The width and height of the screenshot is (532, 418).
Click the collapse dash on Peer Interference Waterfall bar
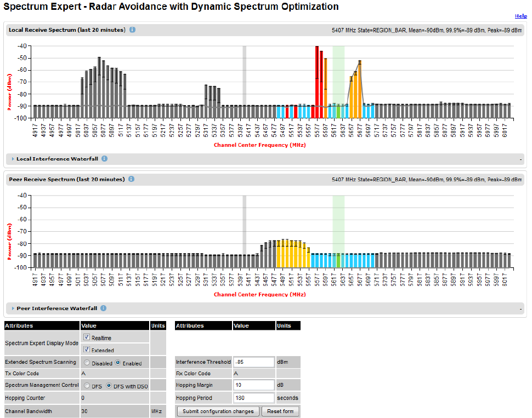[521, 309]
